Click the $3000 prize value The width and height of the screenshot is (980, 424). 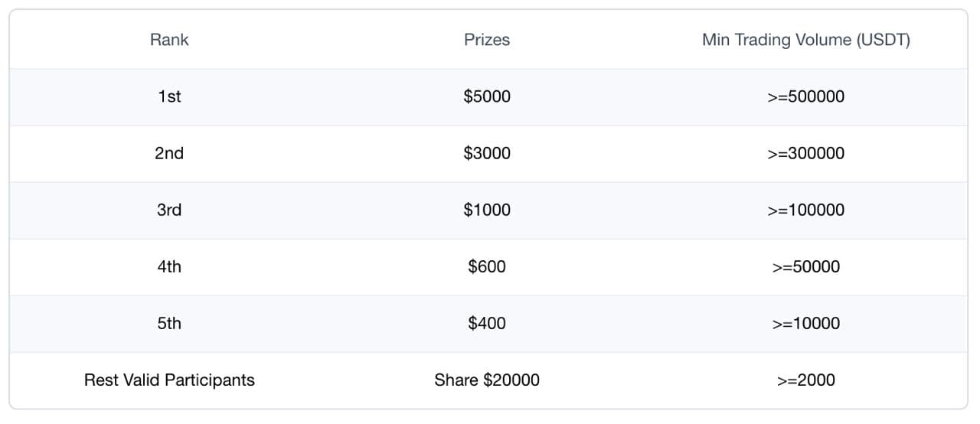(487, 153)
